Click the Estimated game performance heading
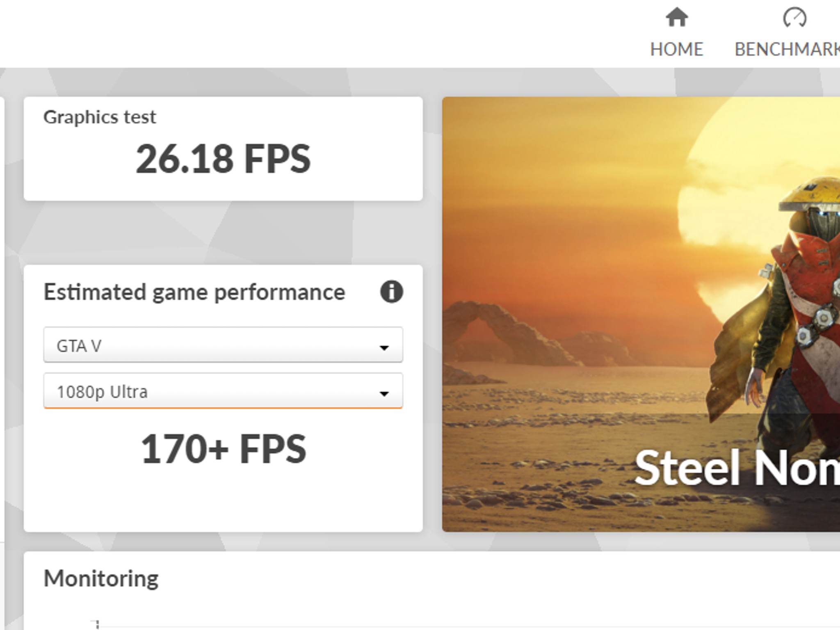840x630 pixels. click(x=194, y=293)
